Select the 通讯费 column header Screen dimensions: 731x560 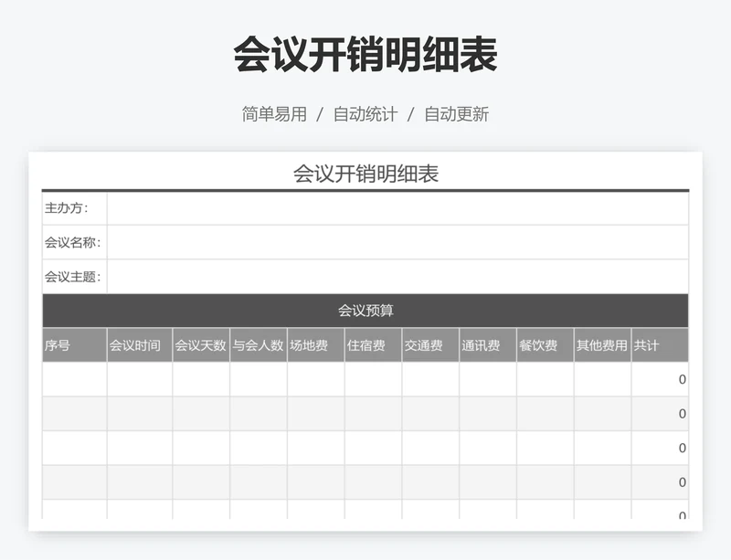[488, 345]
